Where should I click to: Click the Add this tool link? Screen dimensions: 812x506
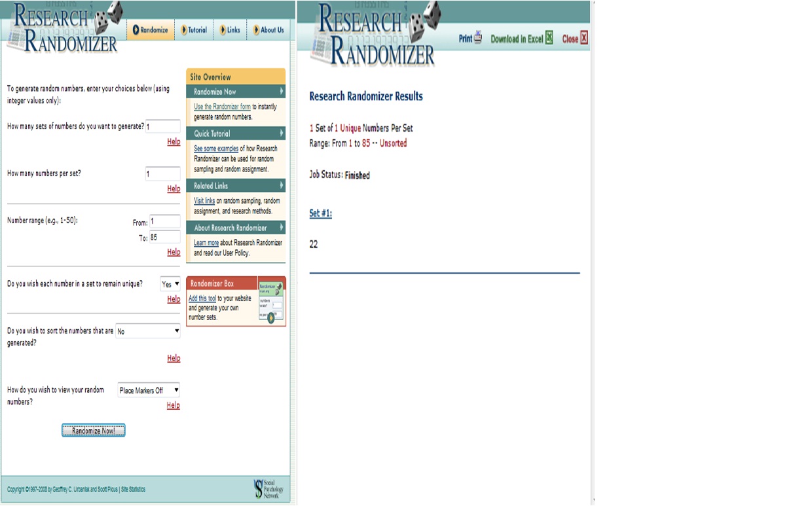click(202, 298)
